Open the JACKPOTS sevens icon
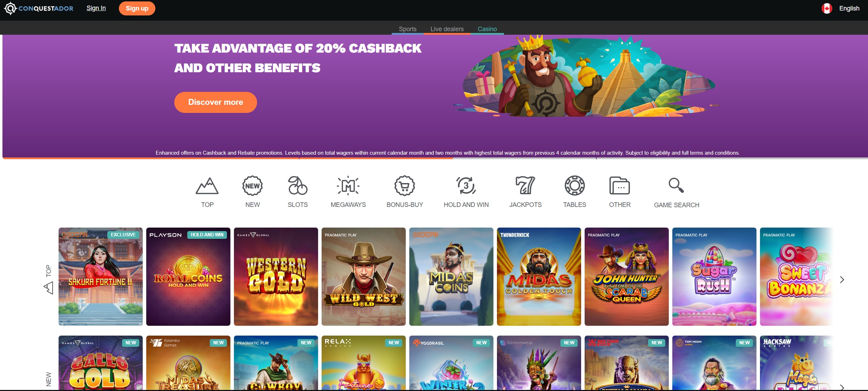868x391 pixels. pos(525,186)
